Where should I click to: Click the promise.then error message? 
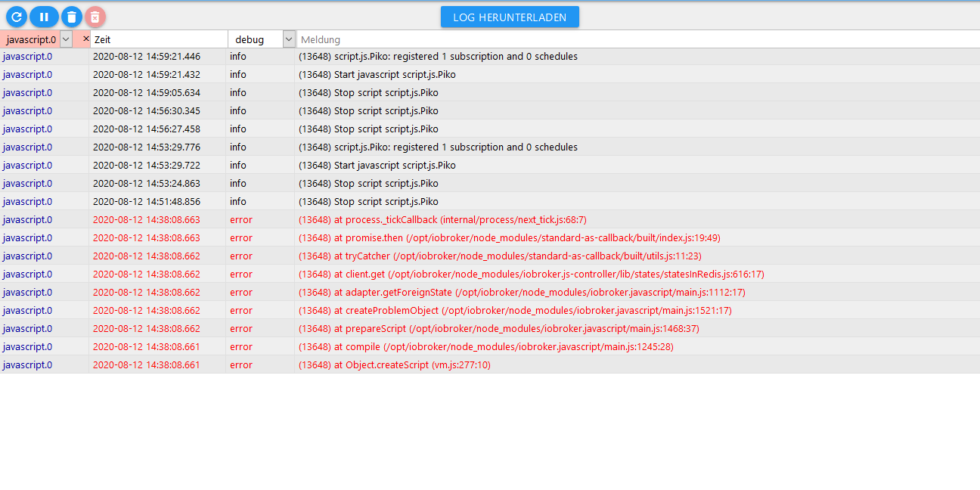(510, 237)
